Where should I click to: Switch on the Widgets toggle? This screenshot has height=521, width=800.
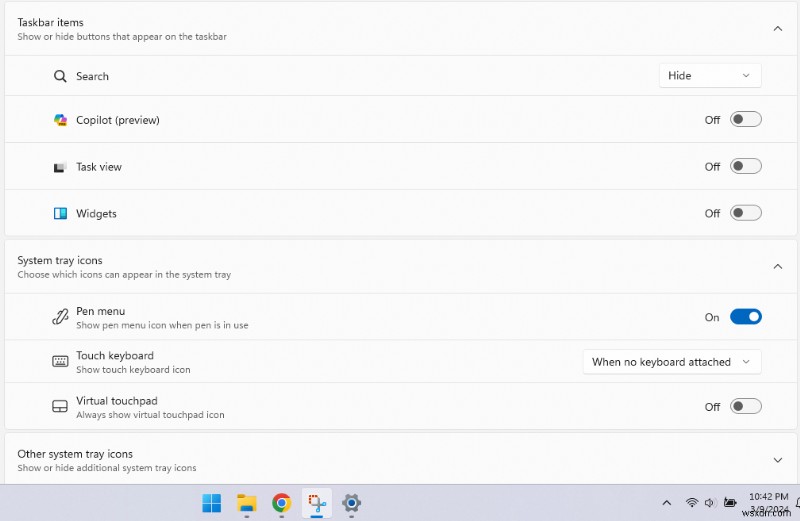point(745,213)
